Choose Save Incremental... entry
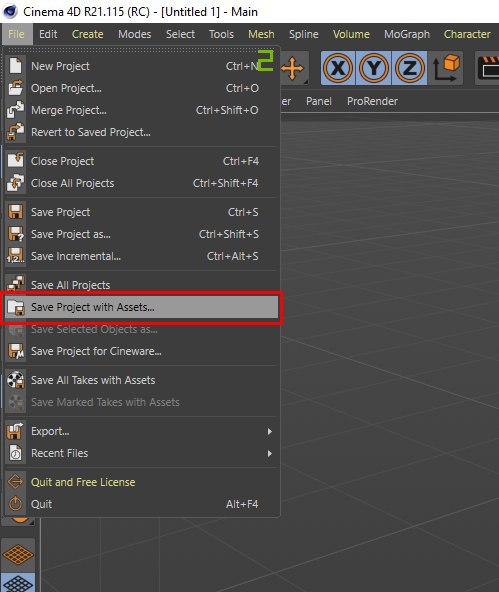The height and width of the screenshot is (592, 499). tap(142, 256)
